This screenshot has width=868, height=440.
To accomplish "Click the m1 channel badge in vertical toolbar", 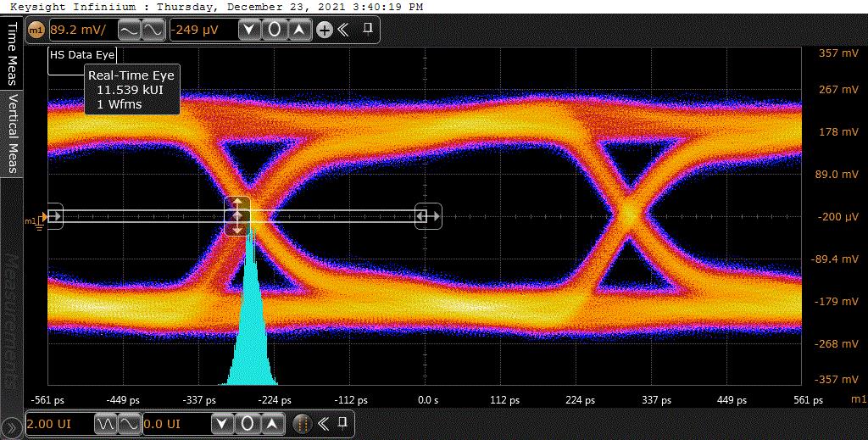I will coord(36,31).
